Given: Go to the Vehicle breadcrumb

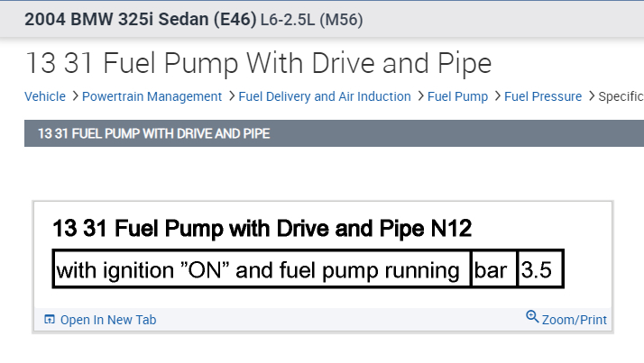Looking at the screenshot, I should coord(44,96).
